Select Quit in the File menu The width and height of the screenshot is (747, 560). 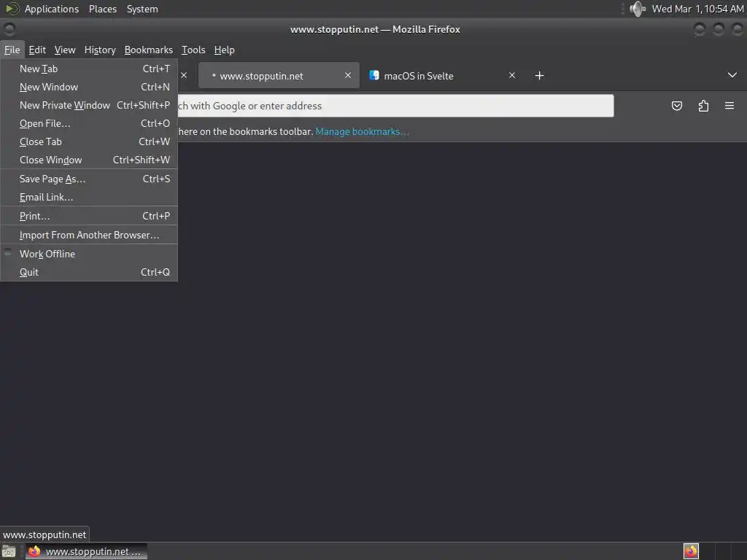pos(89,273)
